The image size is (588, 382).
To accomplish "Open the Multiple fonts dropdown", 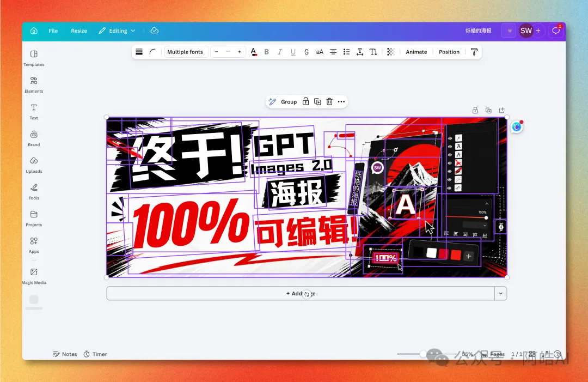I will point(185,52).
